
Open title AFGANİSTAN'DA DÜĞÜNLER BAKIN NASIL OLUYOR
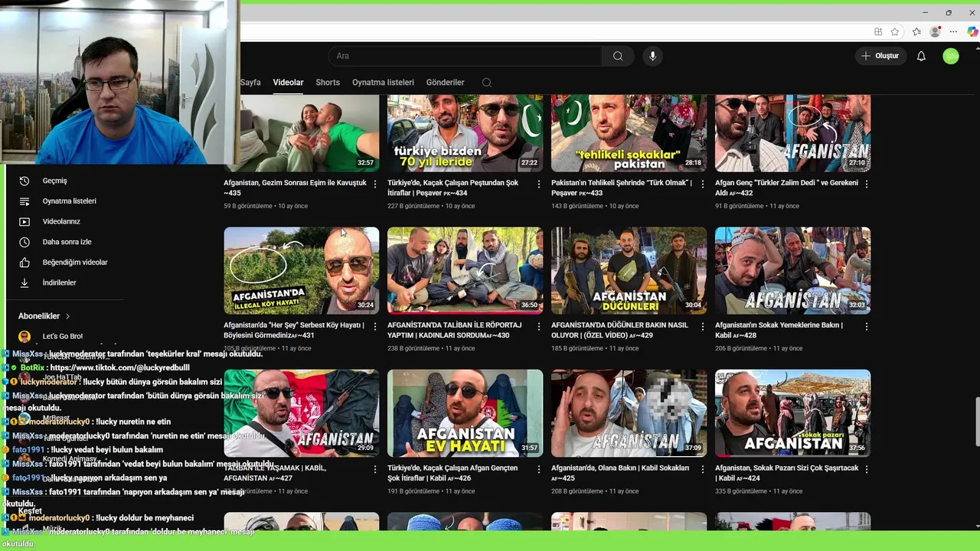(620, 330)
